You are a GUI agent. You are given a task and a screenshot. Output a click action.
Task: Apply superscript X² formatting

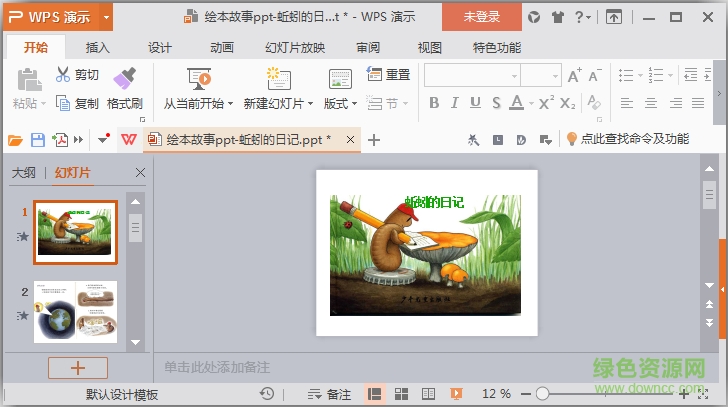pos(546,103)
